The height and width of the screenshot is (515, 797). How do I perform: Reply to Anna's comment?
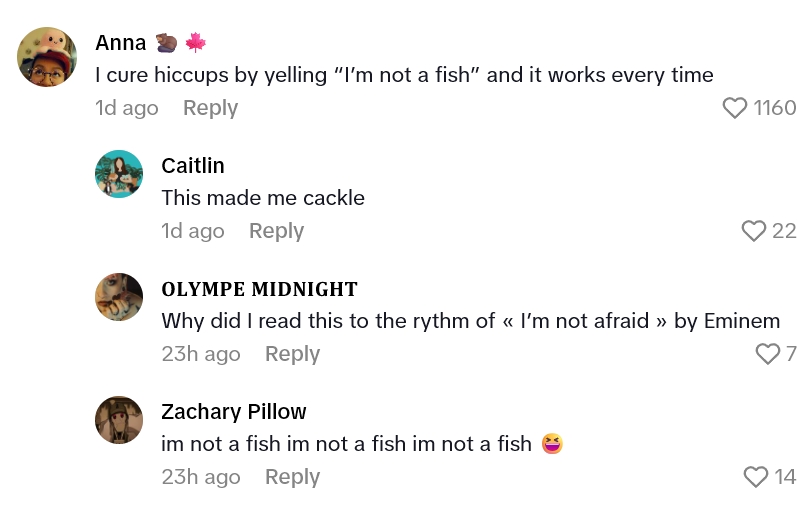click(x=210, y=108)
